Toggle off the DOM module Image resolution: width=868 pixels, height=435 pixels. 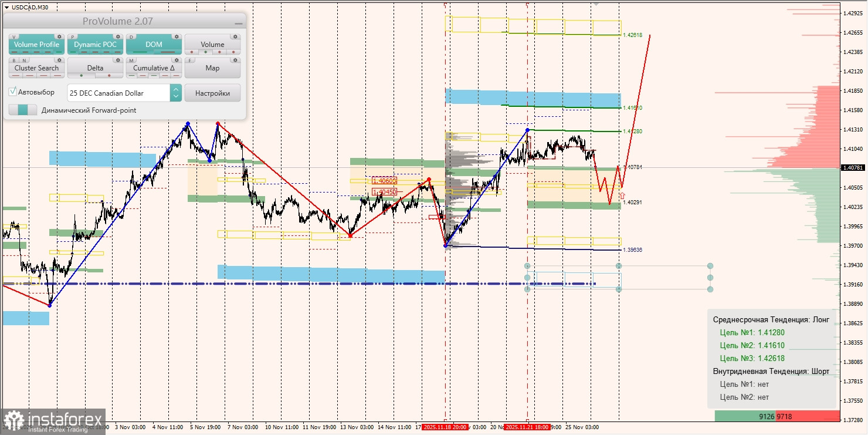click(154, 44)
